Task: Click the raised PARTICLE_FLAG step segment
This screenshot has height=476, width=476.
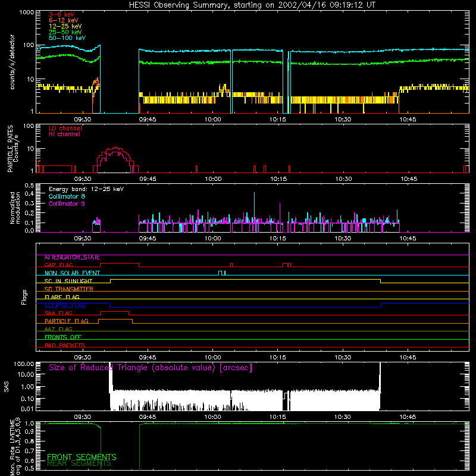Action: pos(115,320)
